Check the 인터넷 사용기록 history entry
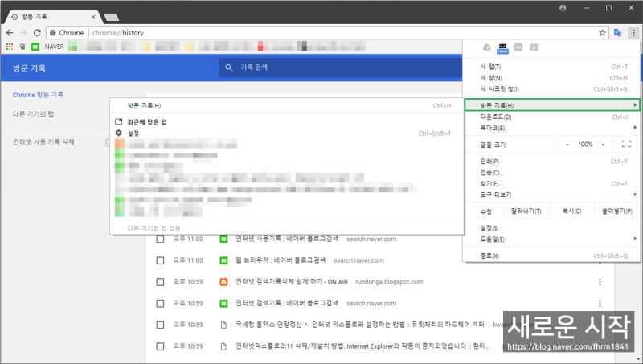Screen dimensions: 643x364 (x=160, y=239)
